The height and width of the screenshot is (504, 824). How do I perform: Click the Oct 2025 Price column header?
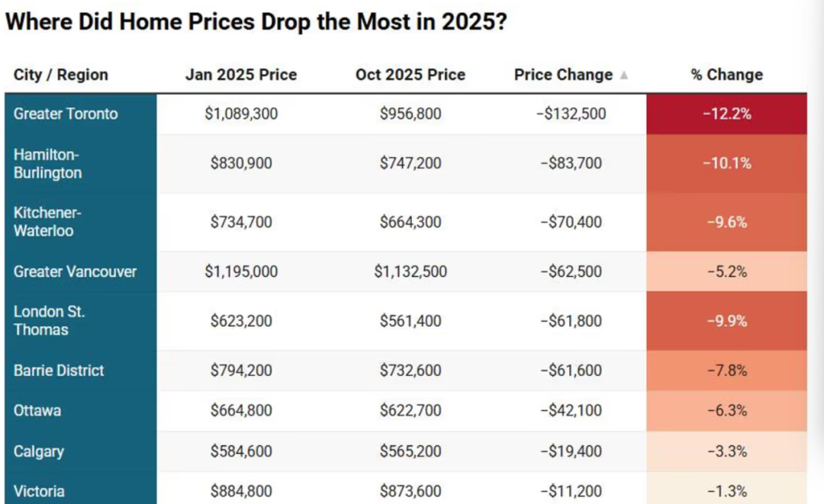410,75
